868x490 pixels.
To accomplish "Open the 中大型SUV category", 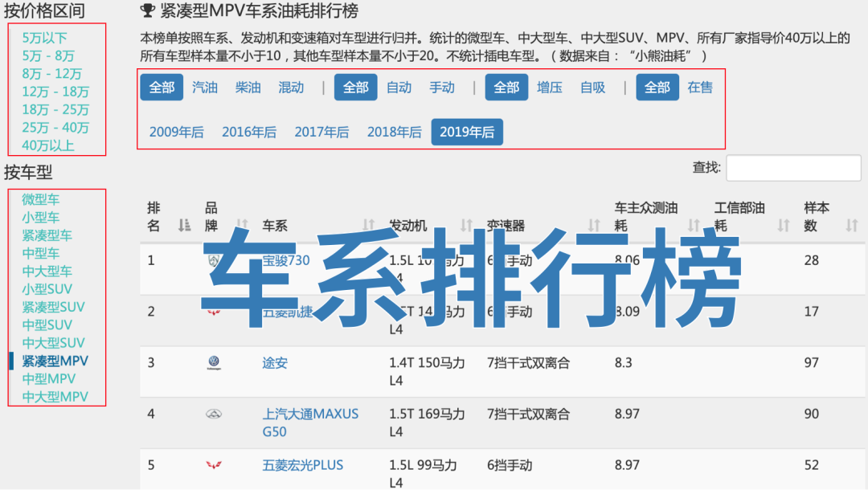I will coord(53,343).
